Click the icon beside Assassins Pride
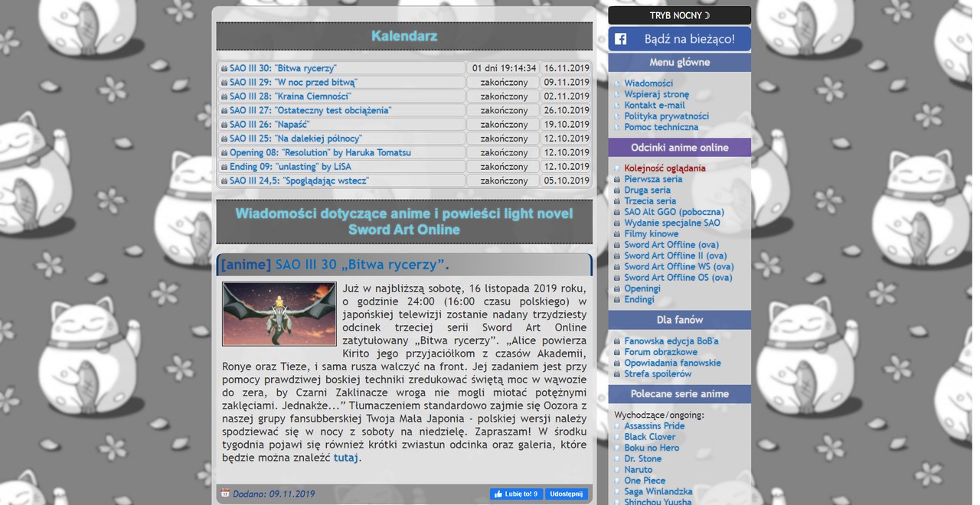The height and width of the screenshot is (505, 980). tap(617, 426)
